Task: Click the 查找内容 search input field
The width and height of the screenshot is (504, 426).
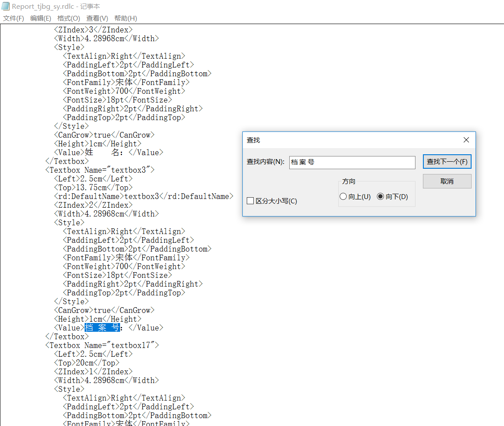Action: pyautogui.click(x=352, y=162)
